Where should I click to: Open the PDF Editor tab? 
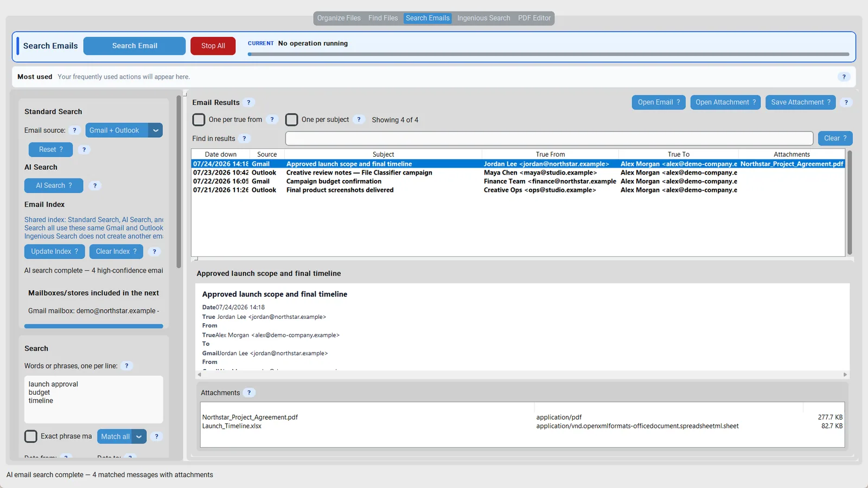[534, 18]
